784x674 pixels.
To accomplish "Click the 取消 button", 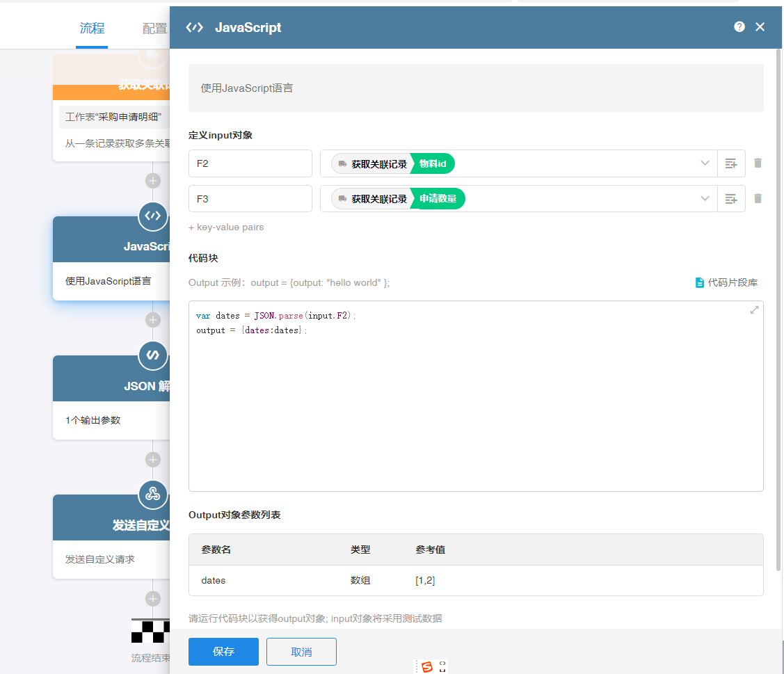I will (301, 652).
